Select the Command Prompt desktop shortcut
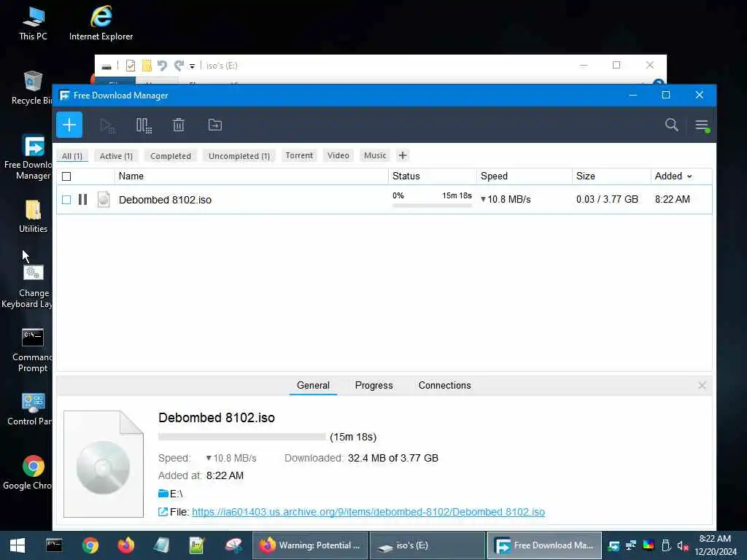747x560 pixels. point(32,350)
